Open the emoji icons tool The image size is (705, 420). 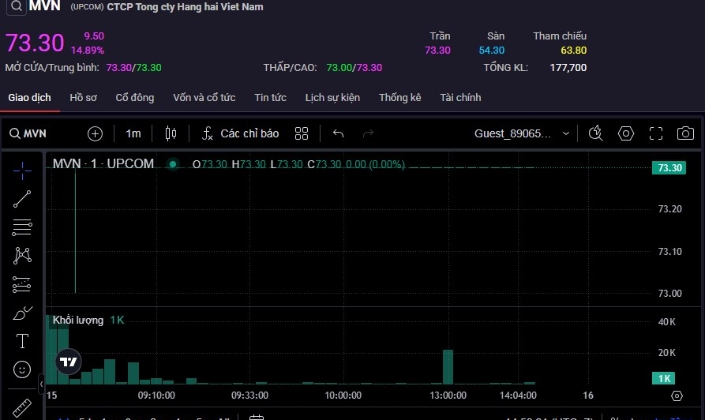click(x=22, y=369)
